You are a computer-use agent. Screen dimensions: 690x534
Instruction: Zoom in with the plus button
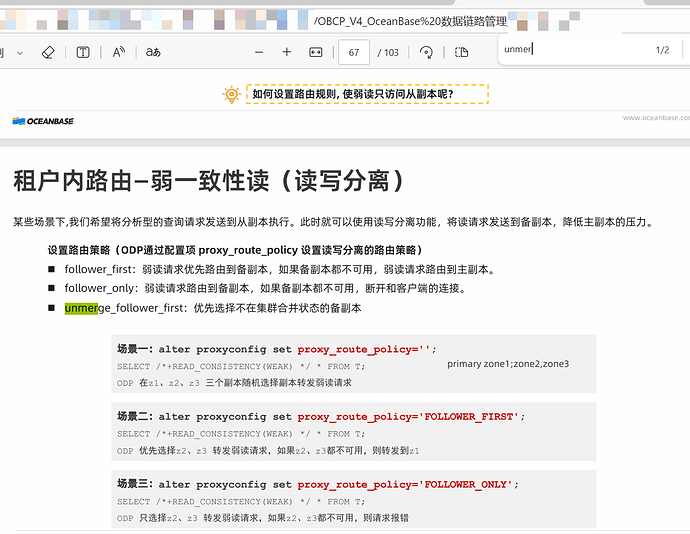287,52
